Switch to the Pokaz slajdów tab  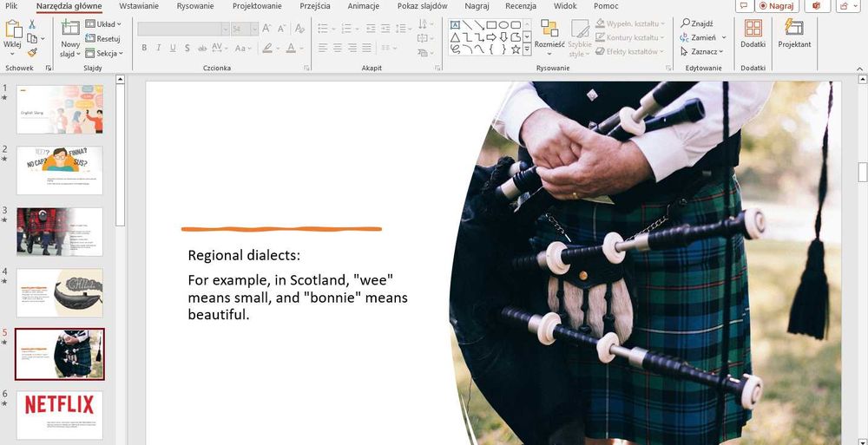(x=423, y=6)
